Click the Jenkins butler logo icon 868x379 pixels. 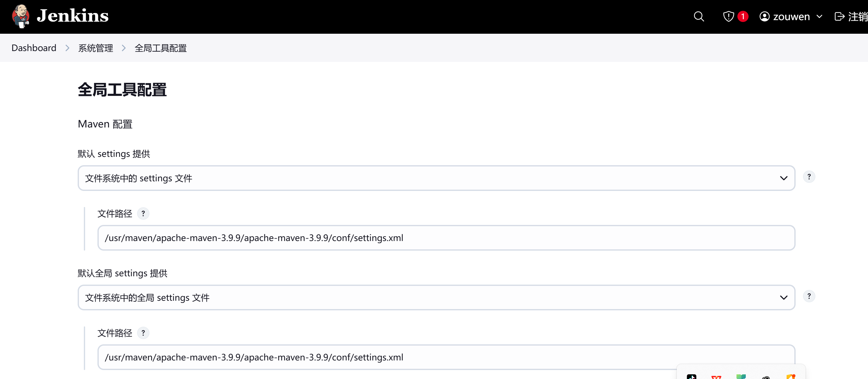20,16
